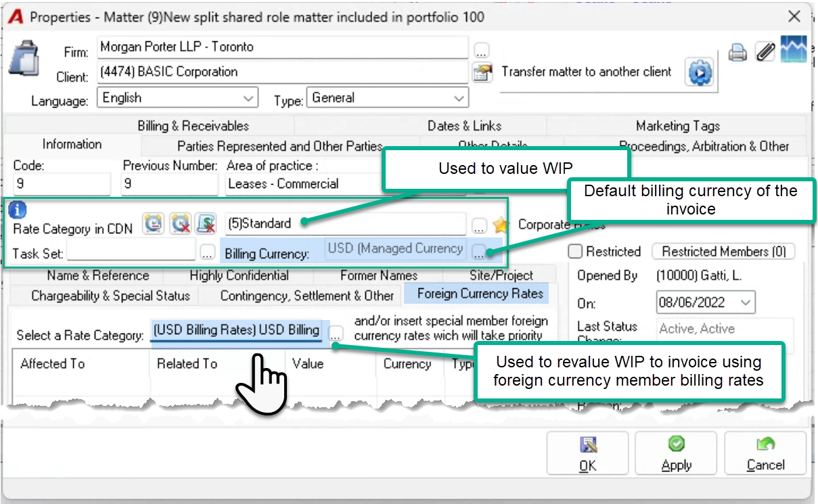This screenshot has height=504, width=818.
Task: Open the Site/Project tab
Action: (x=501, y=275)
